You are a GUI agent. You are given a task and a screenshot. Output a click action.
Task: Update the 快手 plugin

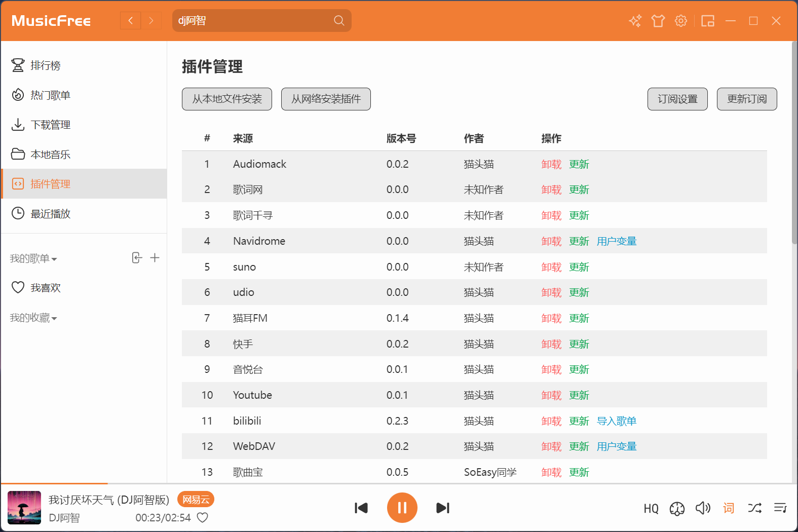(x=579, y=344)
